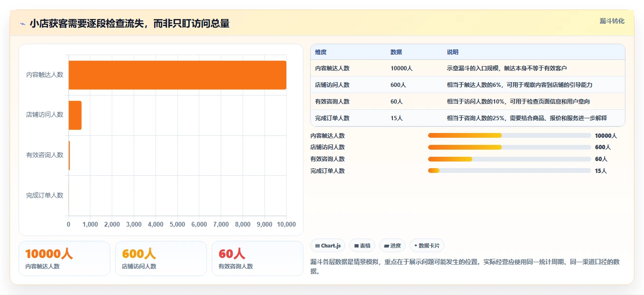Viewport: 644px width, 295px height.
Task: Click the 有效咨询人数 chart axis label
Action: (45, 155)
